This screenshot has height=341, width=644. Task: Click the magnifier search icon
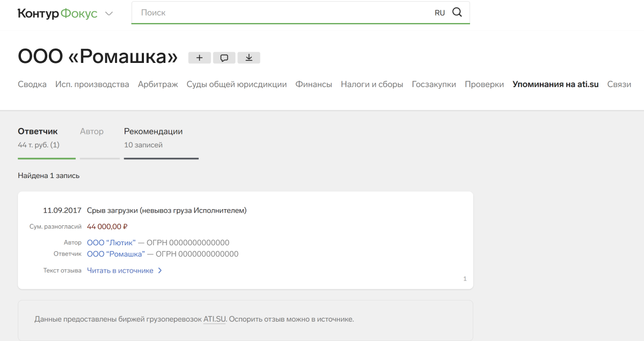click(x=457, y=12)
